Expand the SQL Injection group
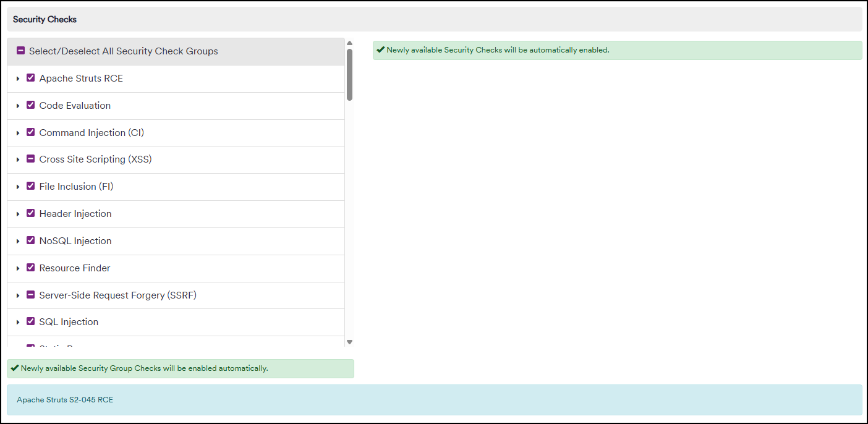This screenshot has width=868, height=424. [x=18, y=321]
